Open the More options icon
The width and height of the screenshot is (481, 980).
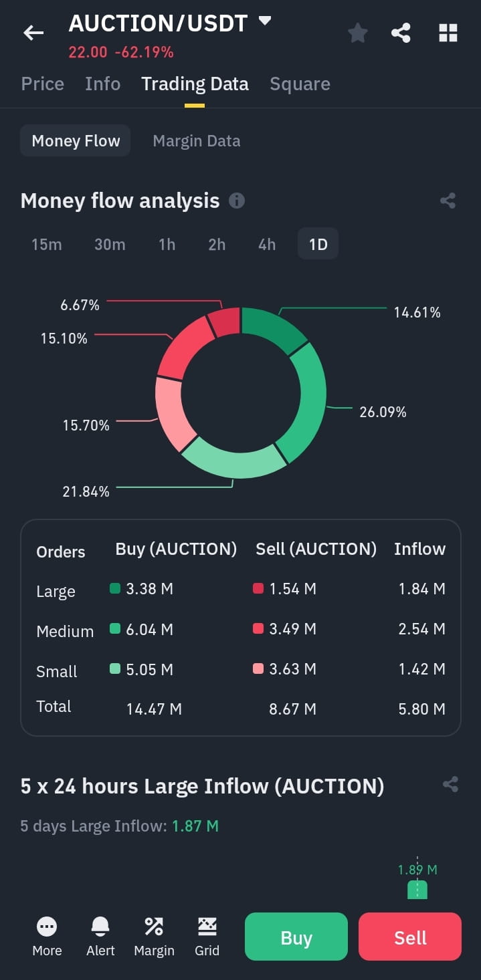click(x=47, y=927)
